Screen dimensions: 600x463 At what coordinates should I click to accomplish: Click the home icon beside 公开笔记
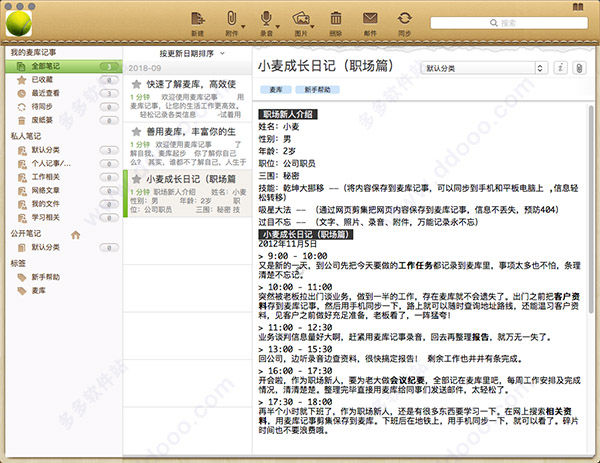(76, 234)
